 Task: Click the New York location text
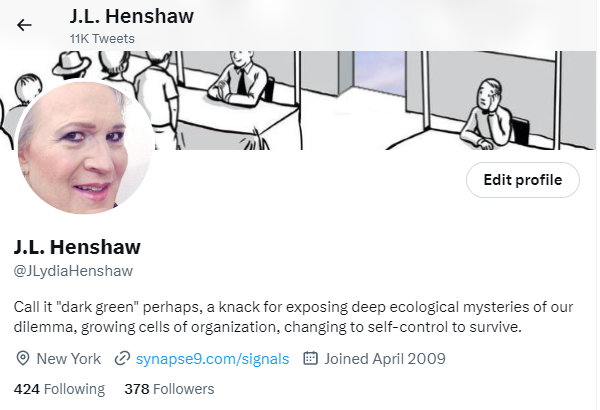(68, 359)
